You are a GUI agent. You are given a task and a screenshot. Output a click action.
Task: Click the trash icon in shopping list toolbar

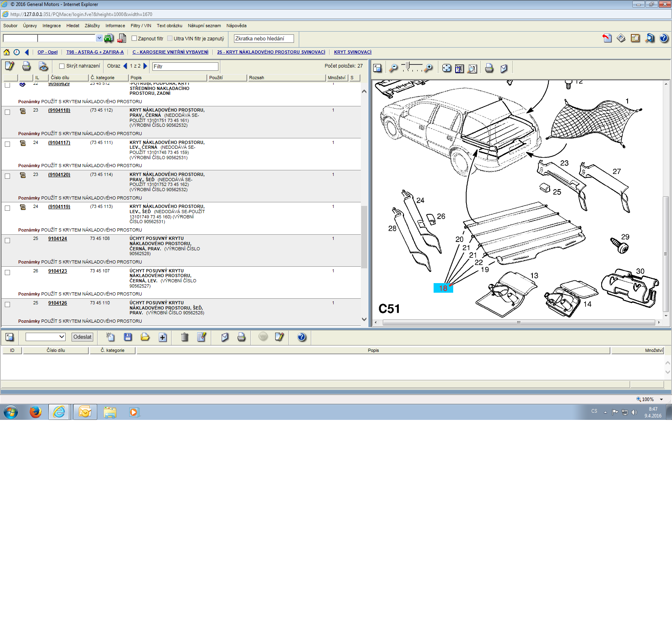coord(184,337)
